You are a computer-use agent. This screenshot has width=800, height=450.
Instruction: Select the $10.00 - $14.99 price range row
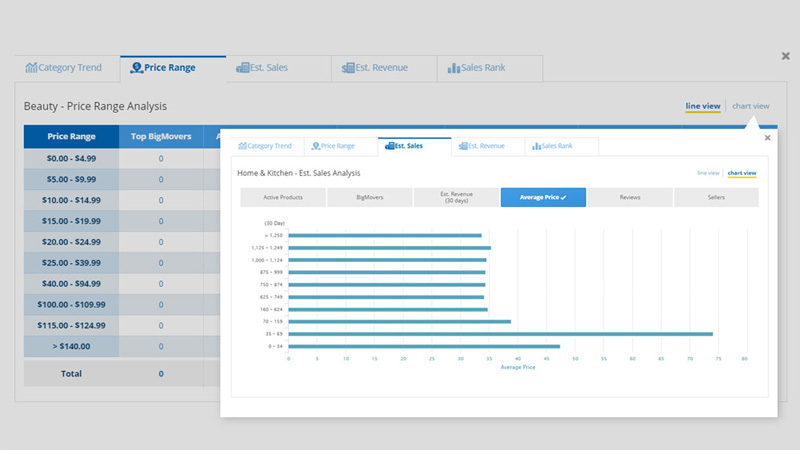(71, 201)
